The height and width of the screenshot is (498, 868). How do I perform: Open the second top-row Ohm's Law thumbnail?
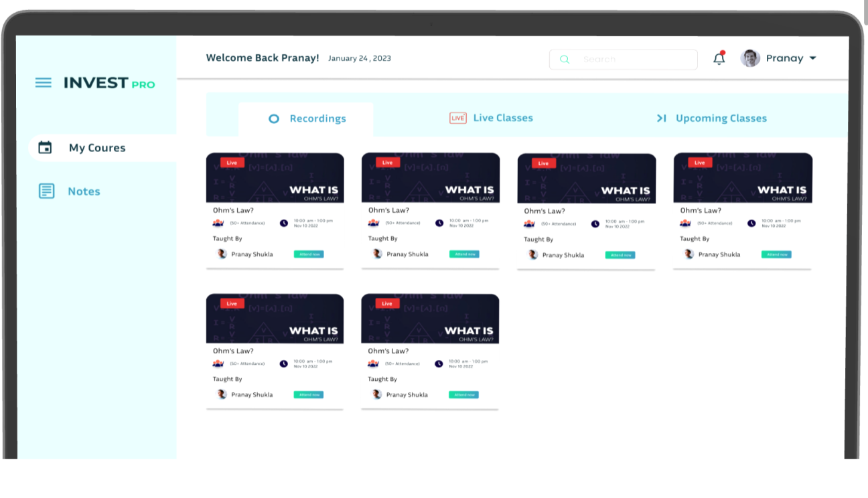[430, 178]
